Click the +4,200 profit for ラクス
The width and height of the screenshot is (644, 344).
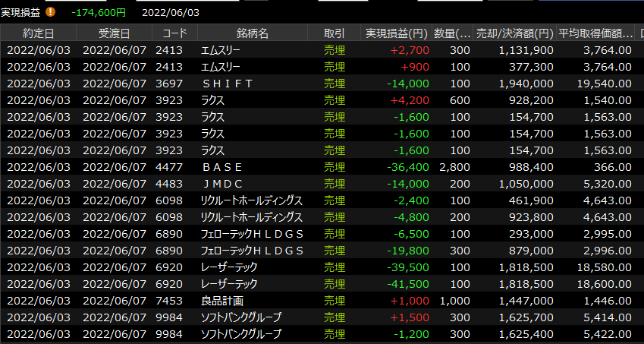[x=410, y=100]
